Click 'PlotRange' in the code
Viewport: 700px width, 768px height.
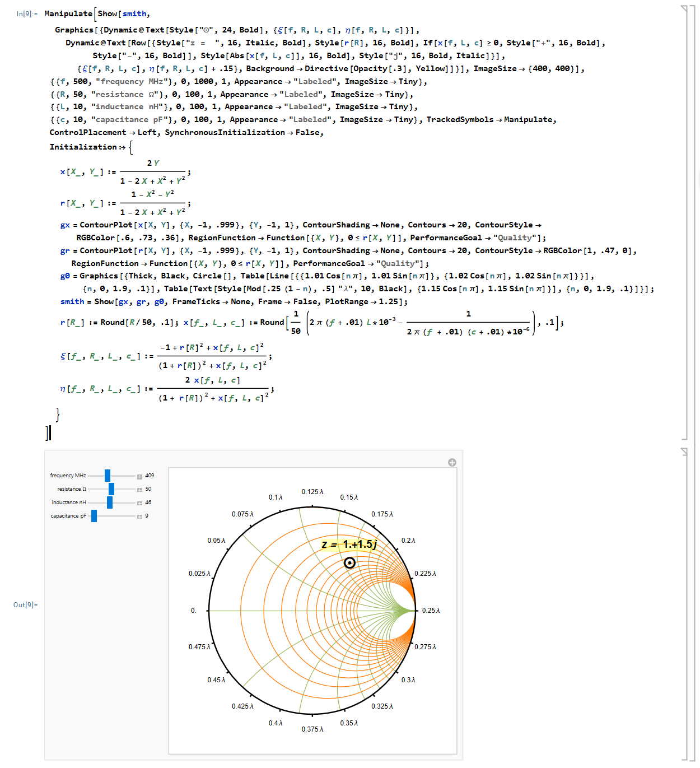(346, 302)
